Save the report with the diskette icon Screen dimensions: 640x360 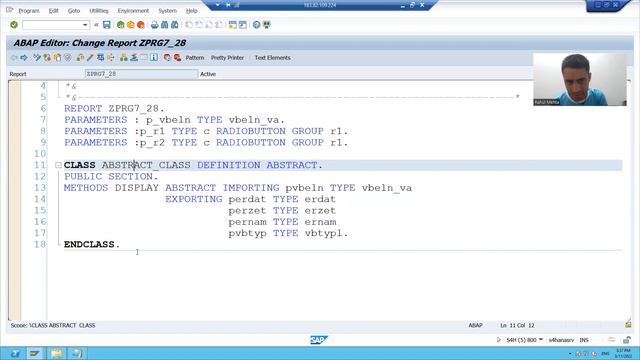coord(107,25)
